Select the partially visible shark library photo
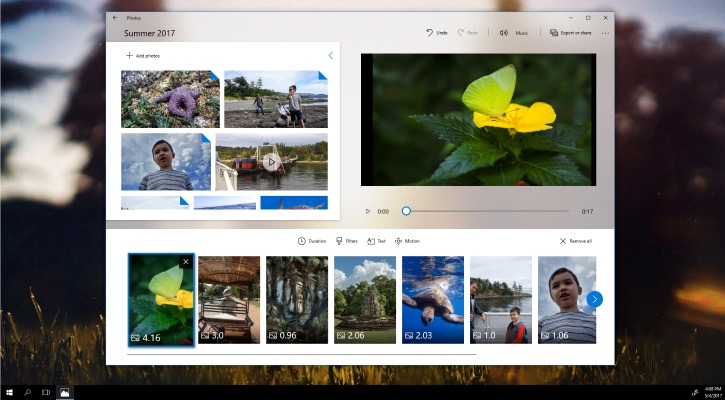725x400 pixels. tap(294, 203)
